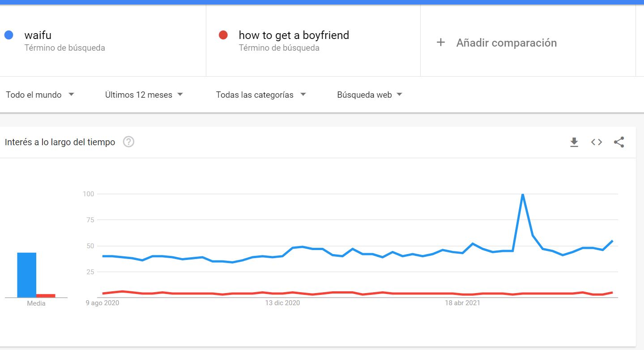Click the blue dot beside waifu
The image size is (644, 350).
[x=9, y=35]
